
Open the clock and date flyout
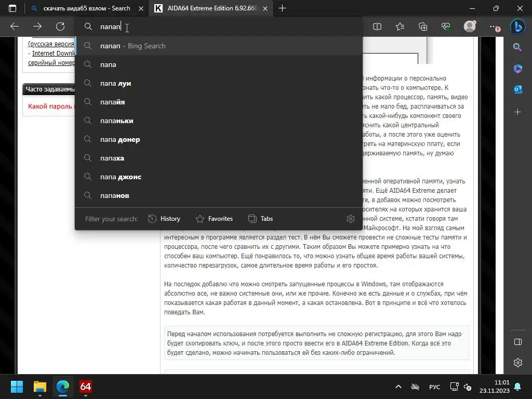tap(495, 387)
